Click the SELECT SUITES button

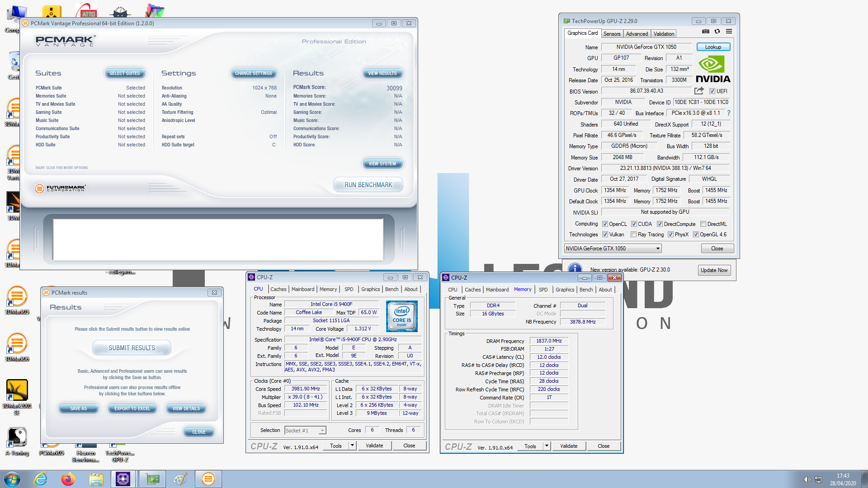(125, 73)
